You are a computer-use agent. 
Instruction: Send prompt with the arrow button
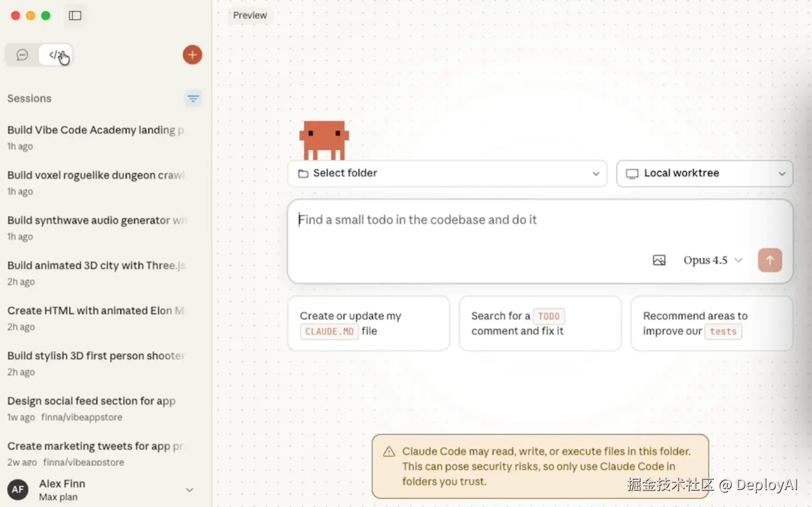[770, 261]
